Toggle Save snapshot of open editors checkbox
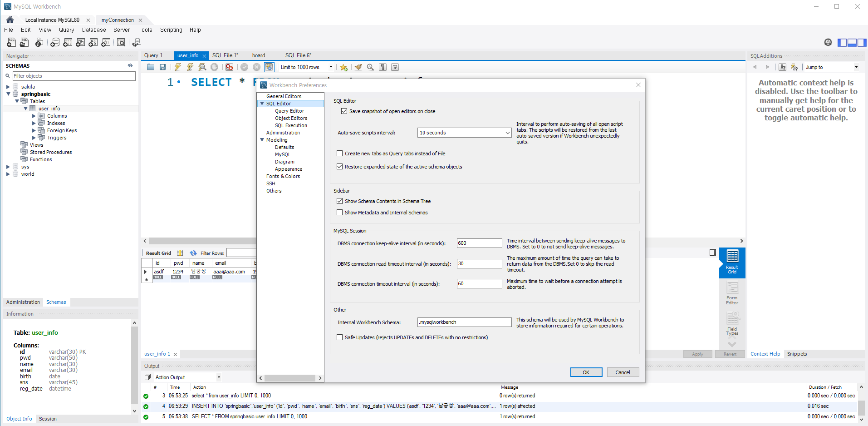The width and height of the screenshot is (868, 426). point(344,111)
